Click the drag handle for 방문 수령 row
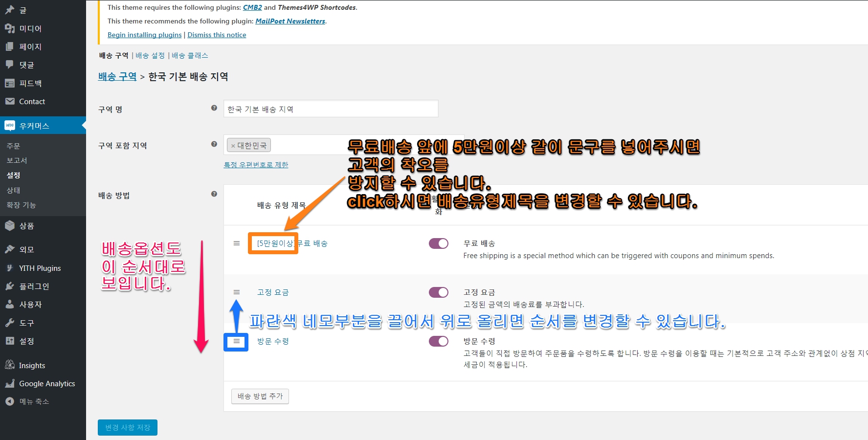Viewport: 868px width, 440px height. coord(236,341)
